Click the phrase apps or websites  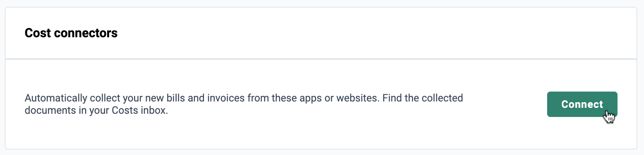pos(337,98)
